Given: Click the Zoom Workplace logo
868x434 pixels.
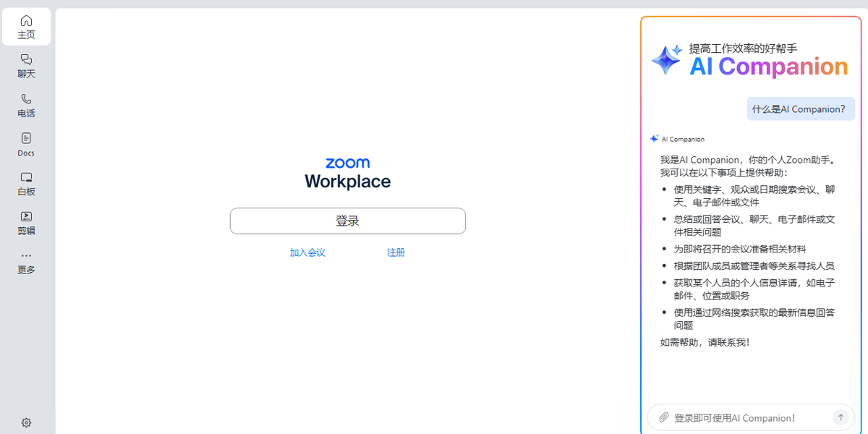Looking at the screenshot, I should click(347, 173).
